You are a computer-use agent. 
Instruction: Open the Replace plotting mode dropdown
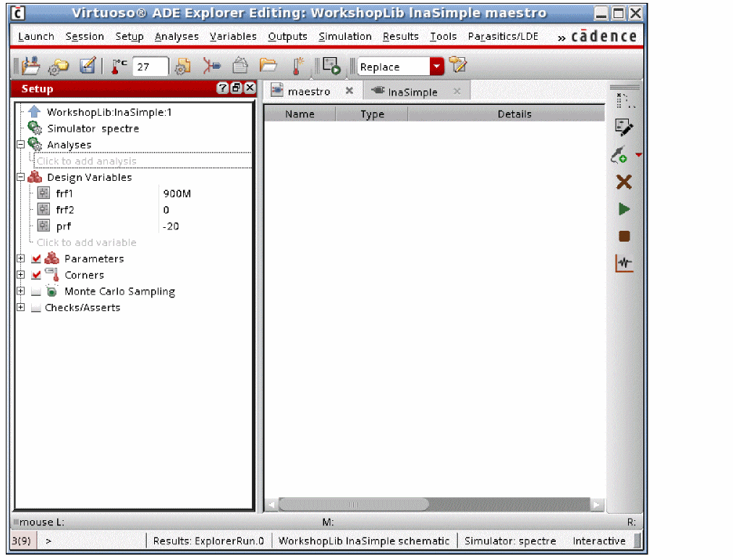tap(436, 67)
